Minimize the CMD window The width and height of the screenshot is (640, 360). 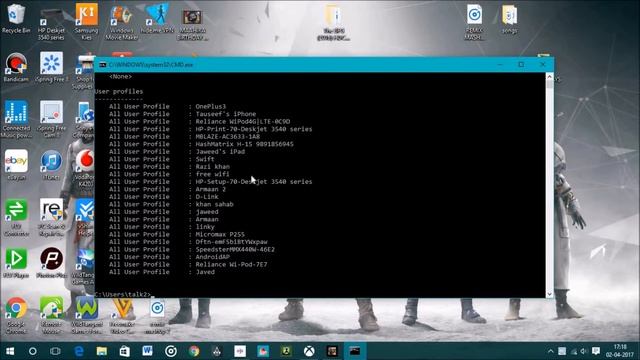(500, 64)
